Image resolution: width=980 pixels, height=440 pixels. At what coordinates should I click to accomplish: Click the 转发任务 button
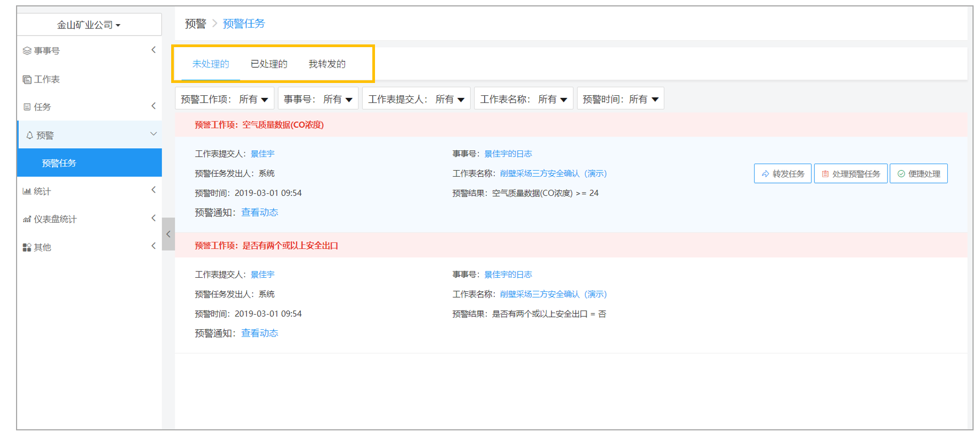783,173
